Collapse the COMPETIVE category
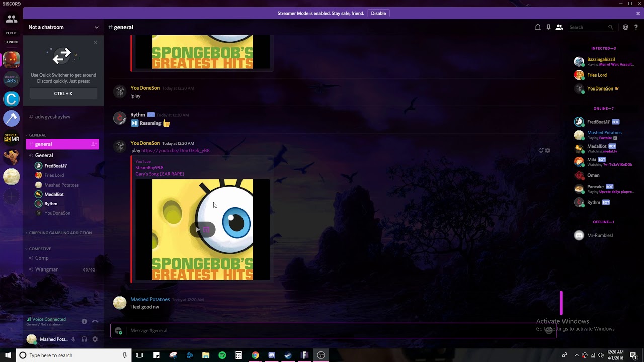Screen dimensions: 644x362 [39, 249]
